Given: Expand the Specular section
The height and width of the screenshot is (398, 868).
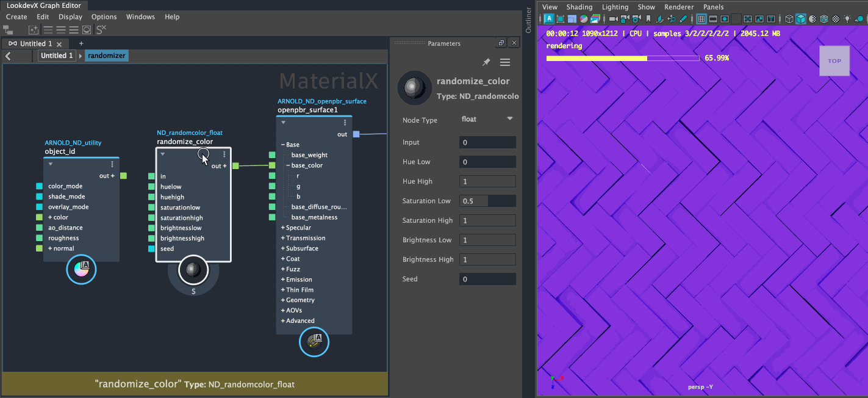Looking at the screenshot, I should click(x=283, y=228).
